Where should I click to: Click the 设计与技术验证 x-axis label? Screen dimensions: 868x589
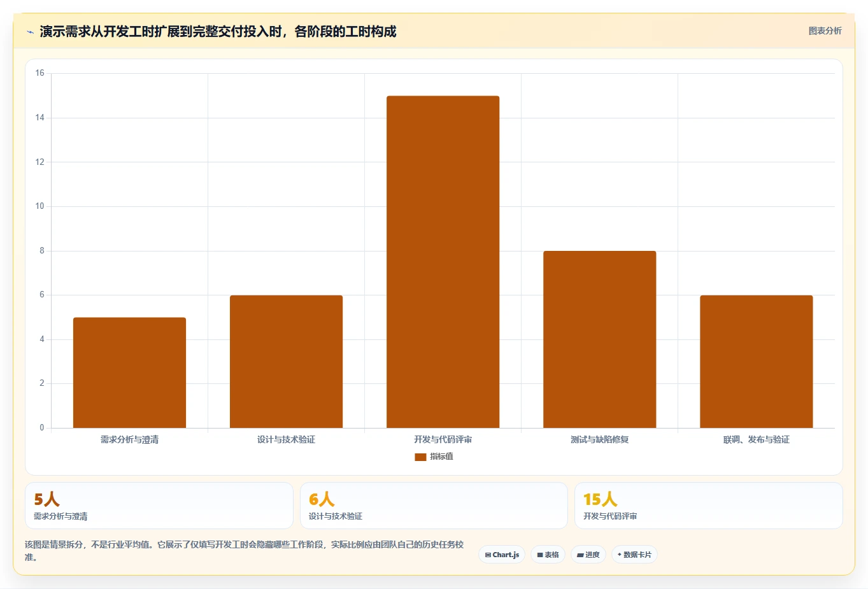[x=286, y=439]
